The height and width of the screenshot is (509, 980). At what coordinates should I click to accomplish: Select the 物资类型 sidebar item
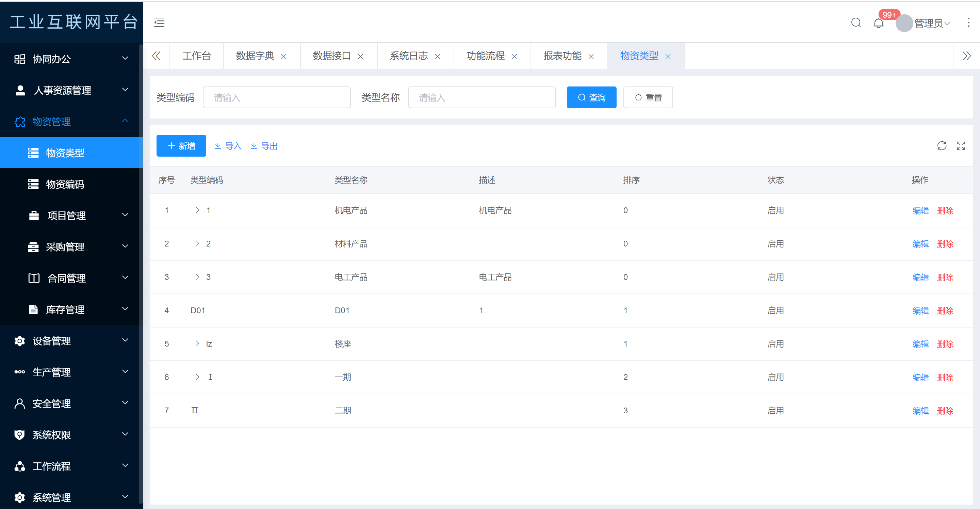(x=71, y=153)
